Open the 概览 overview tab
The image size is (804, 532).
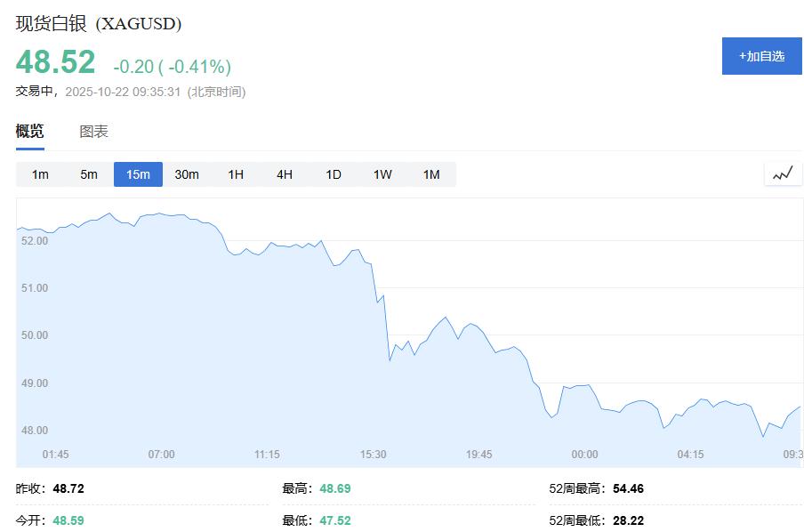[29, 132]
